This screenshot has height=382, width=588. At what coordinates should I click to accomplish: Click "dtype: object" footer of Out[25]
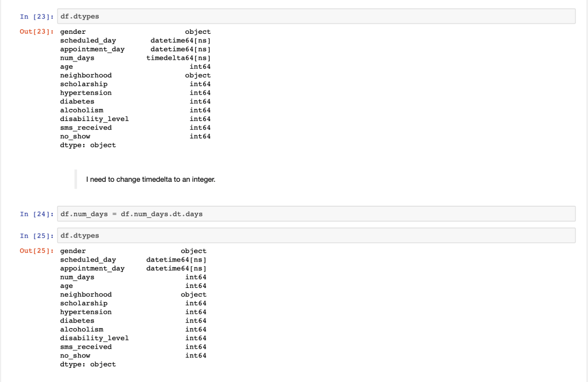pos(88,364)
